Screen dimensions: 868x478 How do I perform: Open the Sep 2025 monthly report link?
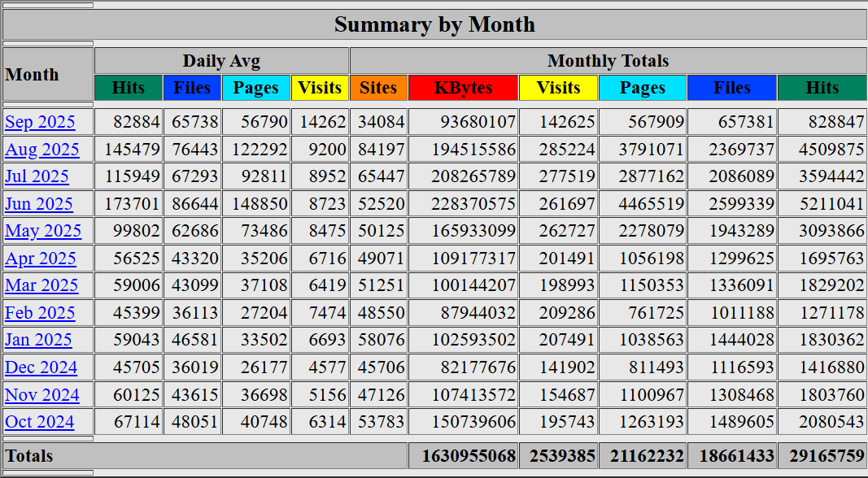click(x=40, y=122)
